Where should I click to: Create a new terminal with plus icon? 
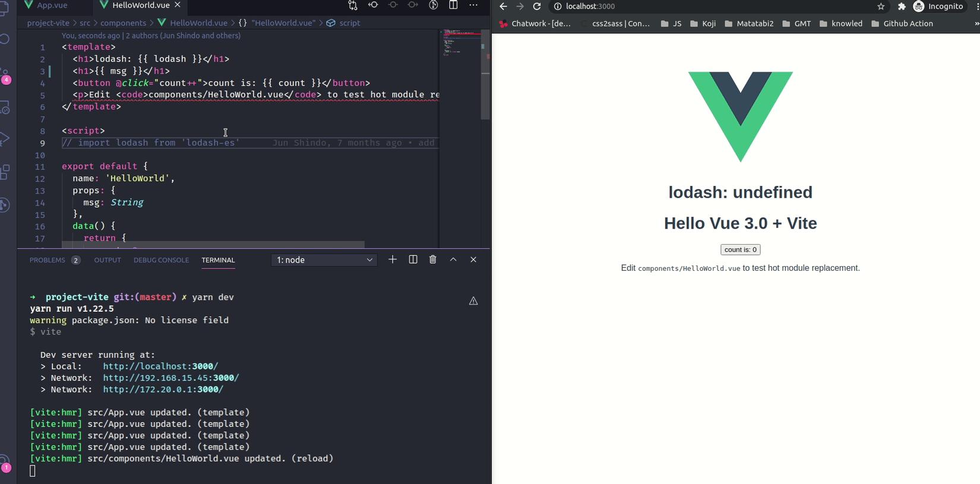click(x=393, y=260)
